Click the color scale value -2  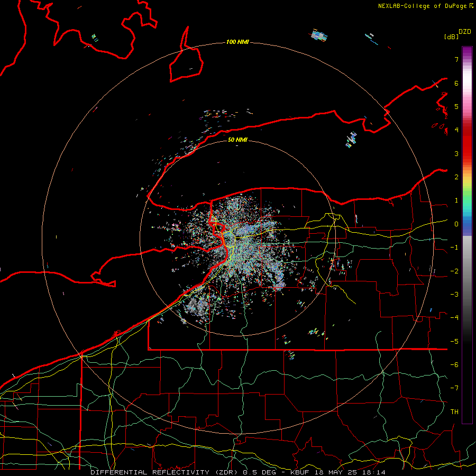(454, 271)
